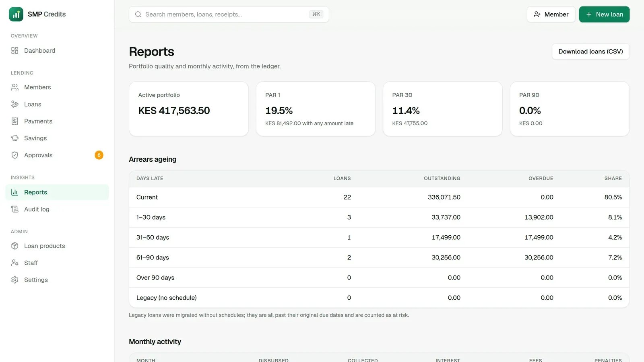Open the Loans menu item
The height and width of the screenshot is (362, 644).
pos(57,104)
